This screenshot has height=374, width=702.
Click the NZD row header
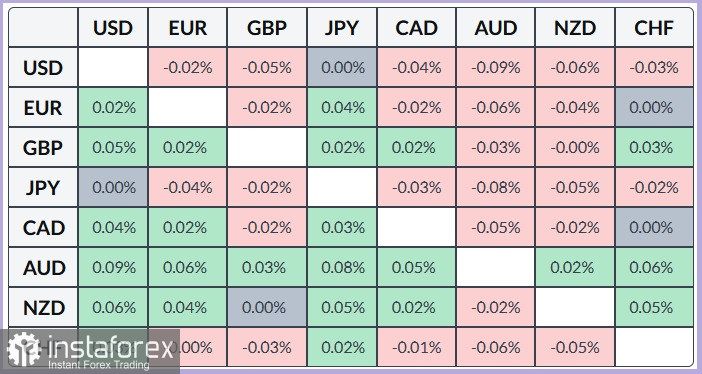pyautogui.click(x=43, y=307)
